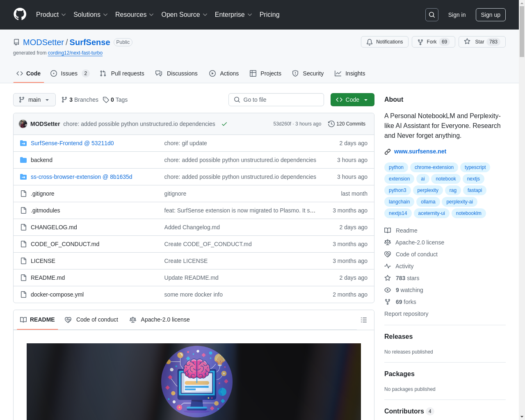Click the GitHub logo icon
The height and width of the screenshot is (420, 525).
coord(20,14)
